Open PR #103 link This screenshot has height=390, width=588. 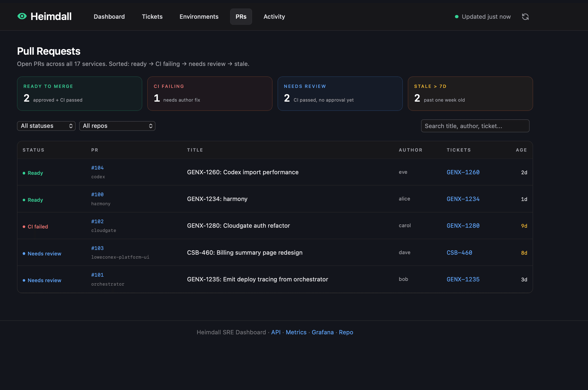pos(97,248)
